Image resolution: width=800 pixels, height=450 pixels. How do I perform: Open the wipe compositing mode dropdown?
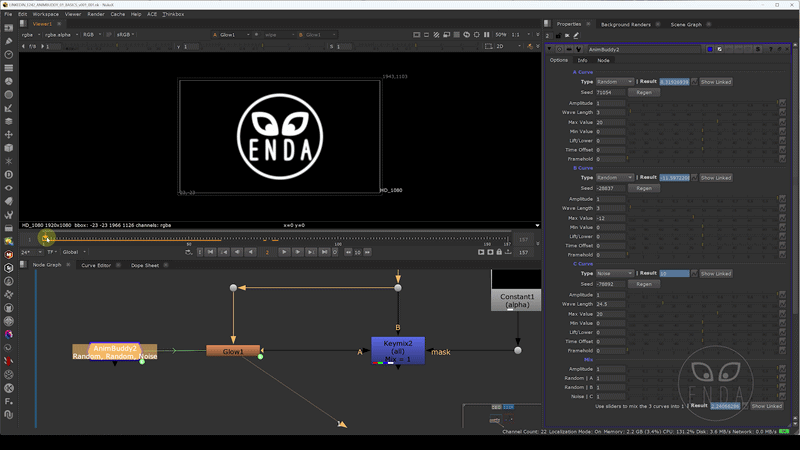tap(279, 35)
